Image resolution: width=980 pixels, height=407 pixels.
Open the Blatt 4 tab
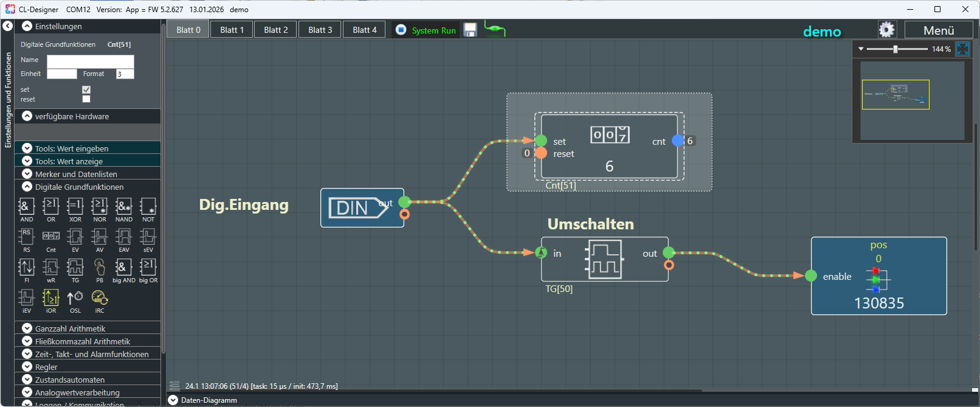click(364, 30)
